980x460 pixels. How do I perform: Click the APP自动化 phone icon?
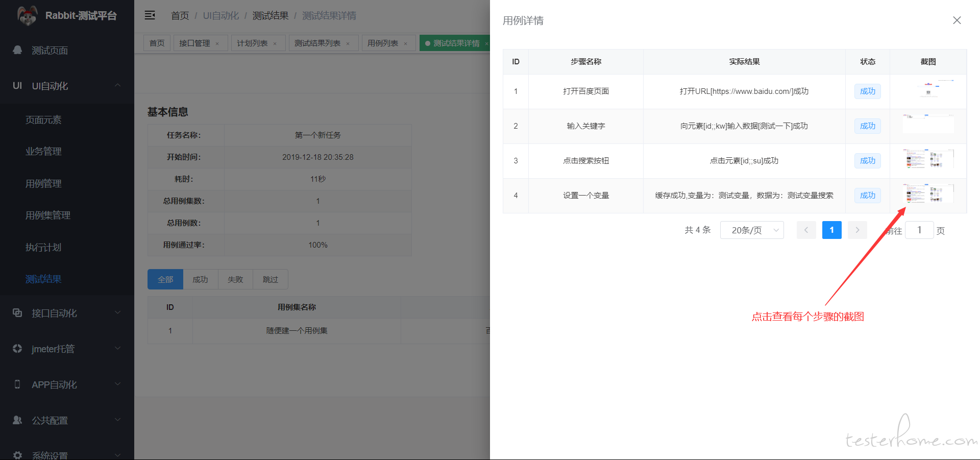click(x=17, y=384)
